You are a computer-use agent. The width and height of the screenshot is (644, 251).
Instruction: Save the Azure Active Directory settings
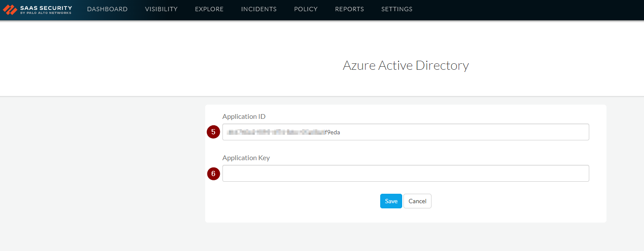(391, 201)
